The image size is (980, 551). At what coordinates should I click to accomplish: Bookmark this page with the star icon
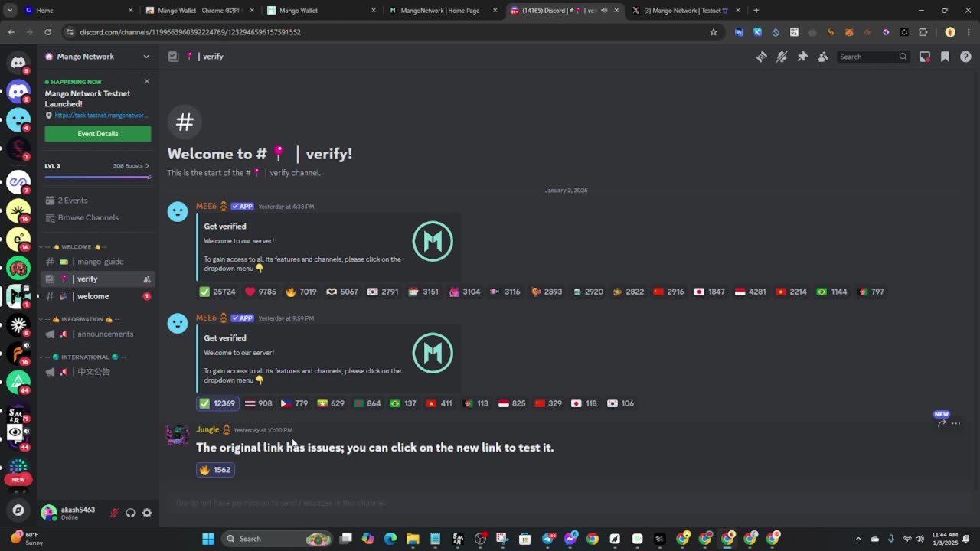(714, 32)
